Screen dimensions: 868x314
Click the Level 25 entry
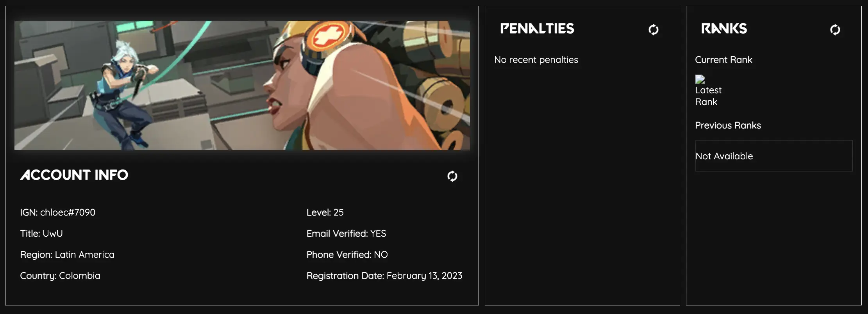tap(325, 212)
